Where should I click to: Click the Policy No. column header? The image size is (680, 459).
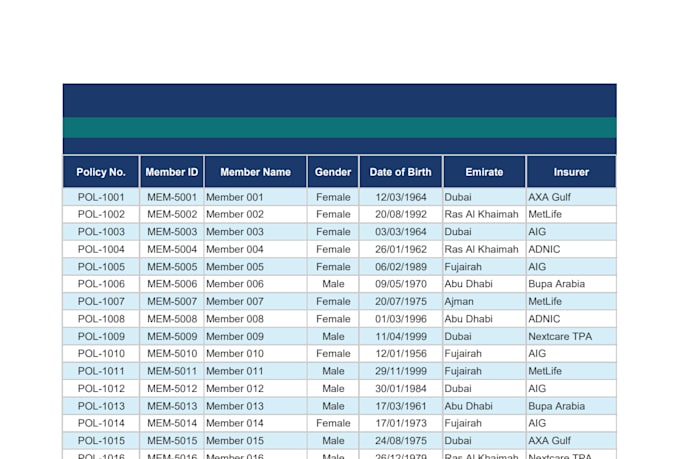101,172
